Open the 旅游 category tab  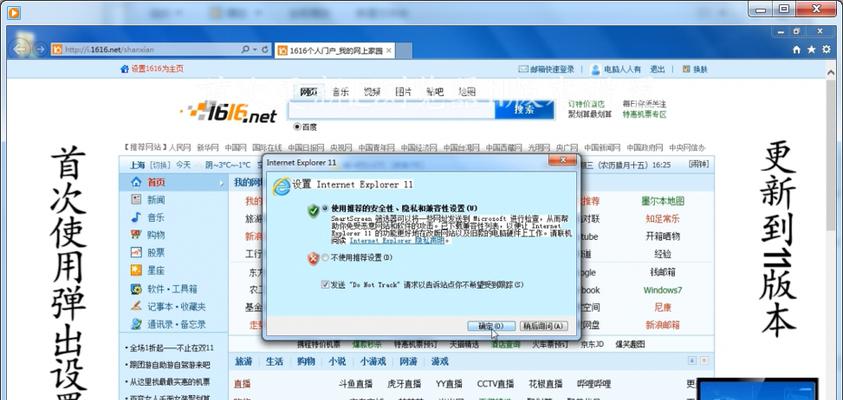(244, 361)
